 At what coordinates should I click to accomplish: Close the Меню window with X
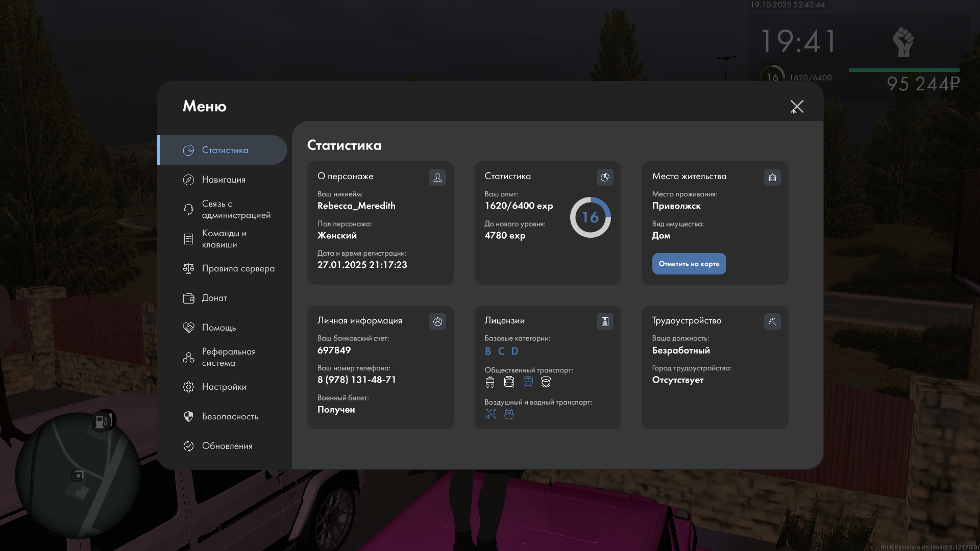(797, 107)
